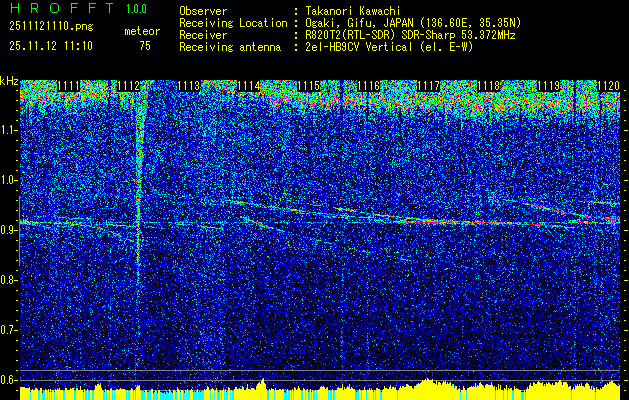This screenshot has width=629, height=400.
Task: Click the 1111 time marker
Action: pos(70,86)
